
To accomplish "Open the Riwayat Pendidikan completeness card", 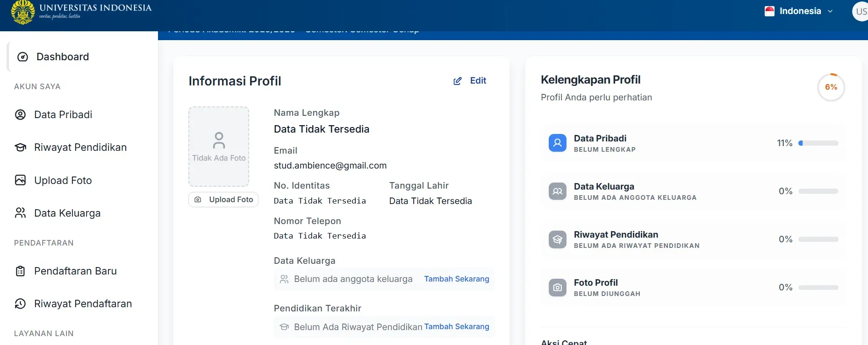I will point(694,239).
